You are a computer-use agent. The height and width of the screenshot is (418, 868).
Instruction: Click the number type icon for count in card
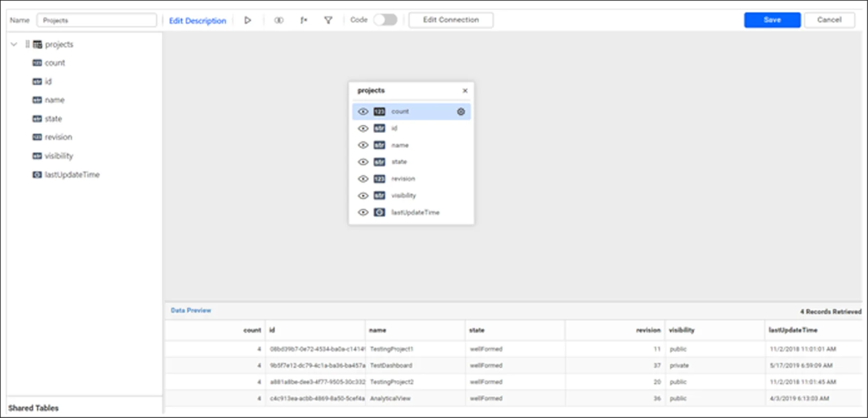point(379,112)
